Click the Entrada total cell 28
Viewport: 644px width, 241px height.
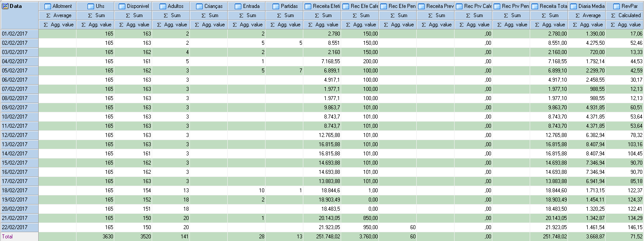coord(247,237)
